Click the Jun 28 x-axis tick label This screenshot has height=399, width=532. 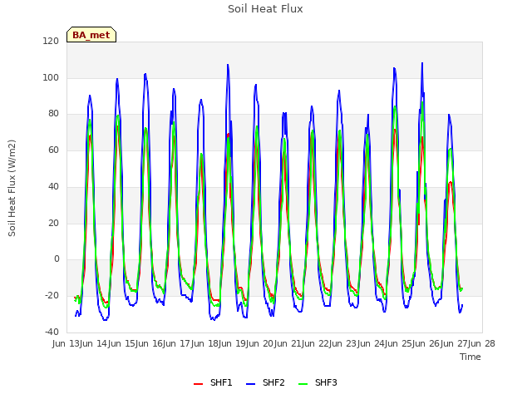(483, 343)
